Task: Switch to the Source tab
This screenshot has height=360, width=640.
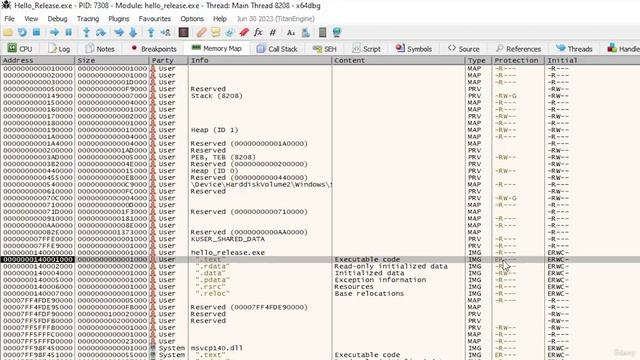Action: 464,49
